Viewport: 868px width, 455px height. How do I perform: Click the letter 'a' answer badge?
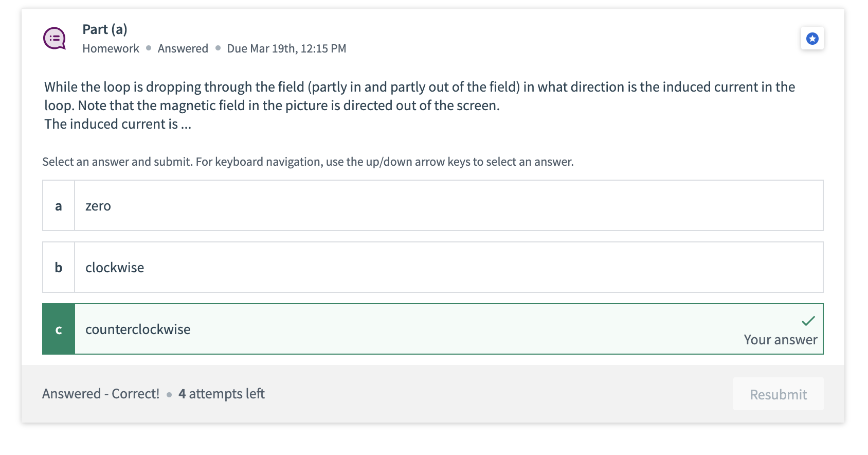tap(58, 205)
